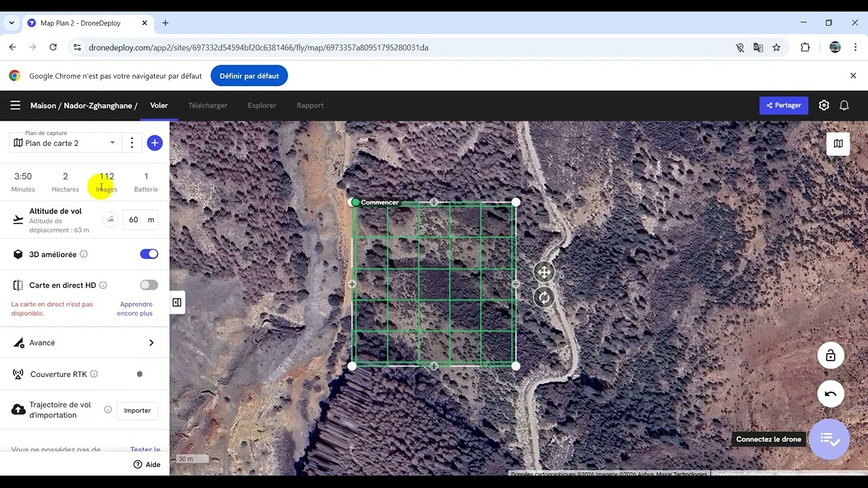Switch to the Voler tab
The image size is (868, 488).
(159, 105)
